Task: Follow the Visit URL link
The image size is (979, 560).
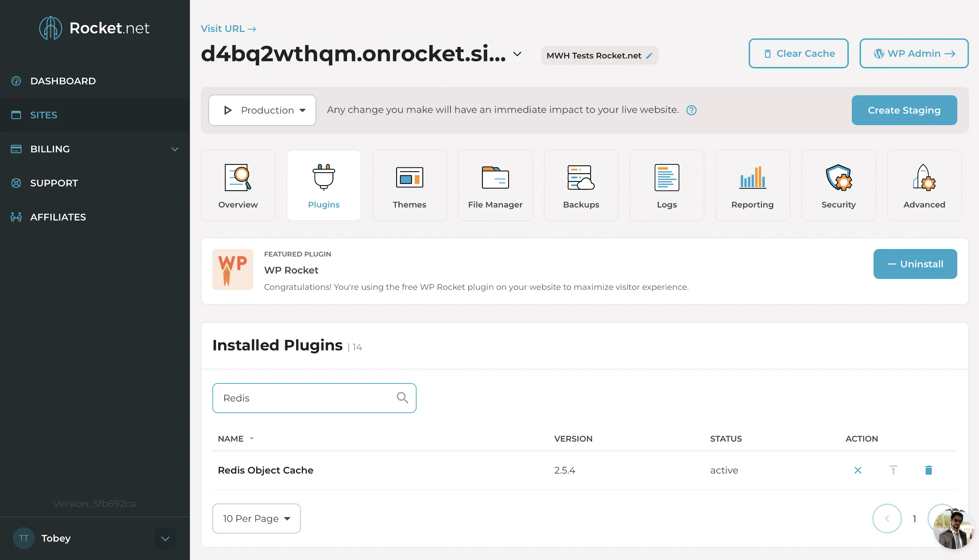Action: click(228, 29)
